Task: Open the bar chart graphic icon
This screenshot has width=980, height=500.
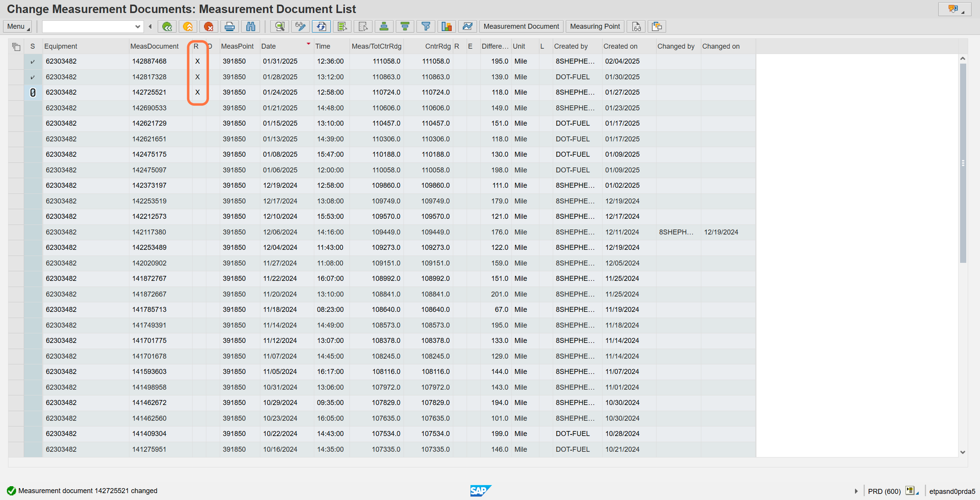Action: [x=447, y=26]
